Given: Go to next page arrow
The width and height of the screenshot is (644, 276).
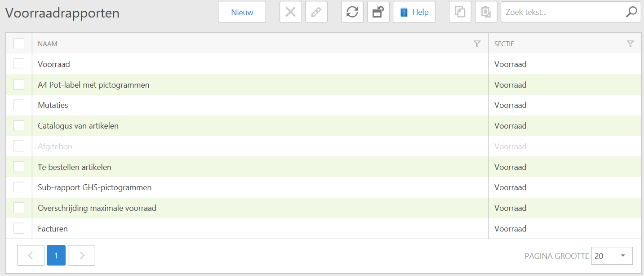Looking at the screenshot, I should click(x=81, y=255).
